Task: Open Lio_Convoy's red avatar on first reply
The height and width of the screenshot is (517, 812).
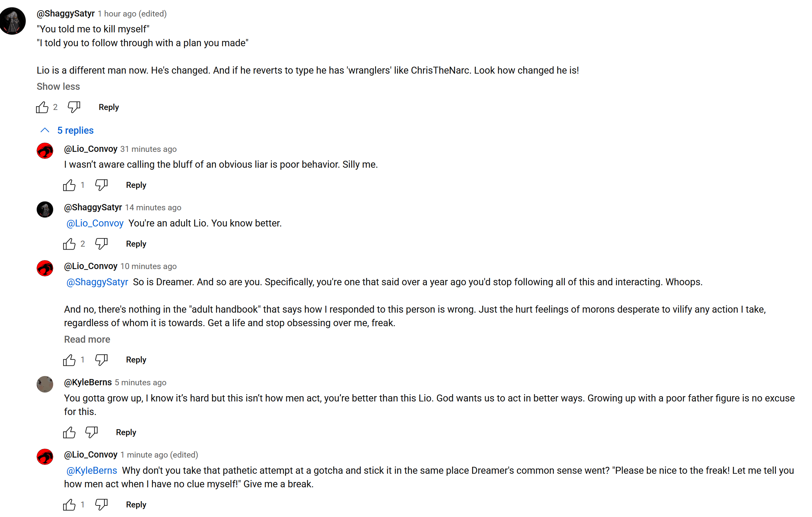Action: tap(45, 151)
